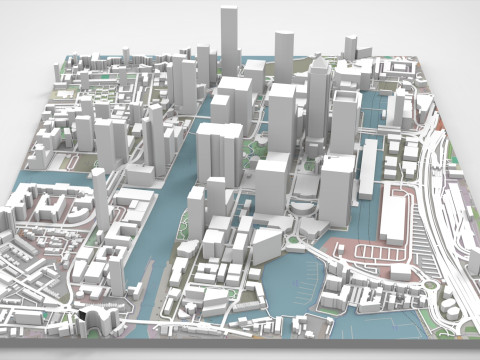Select the tall cylindrical tower beside the tallest skyscraper
The image size is (480, 360).
284,57
